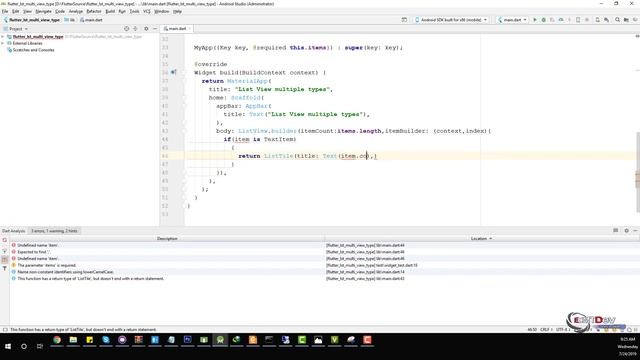Open the main.dart run configuration dropdown
640x360 pixels.
[x=512, y=20]
